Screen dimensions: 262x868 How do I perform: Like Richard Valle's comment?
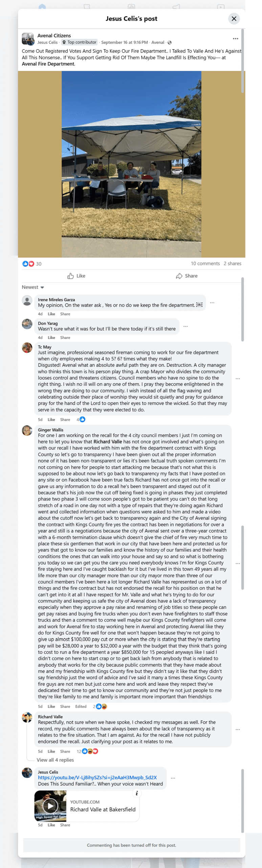point(51,751)
